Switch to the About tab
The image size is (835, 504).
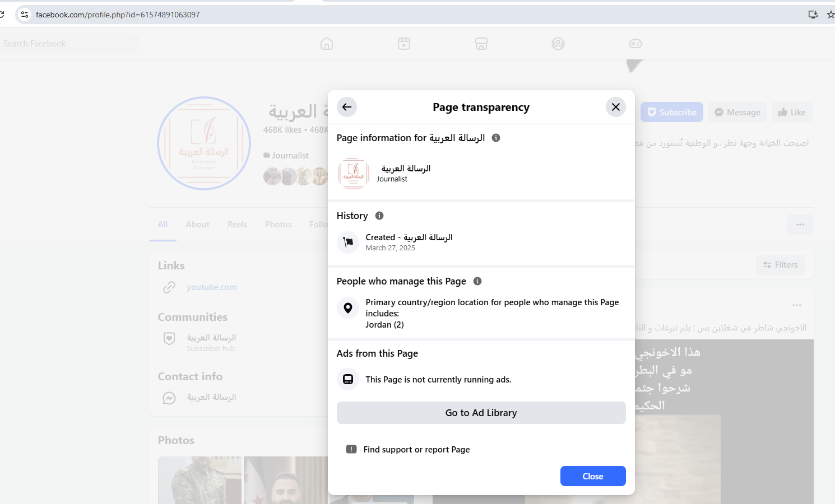(x=197, y=225)
